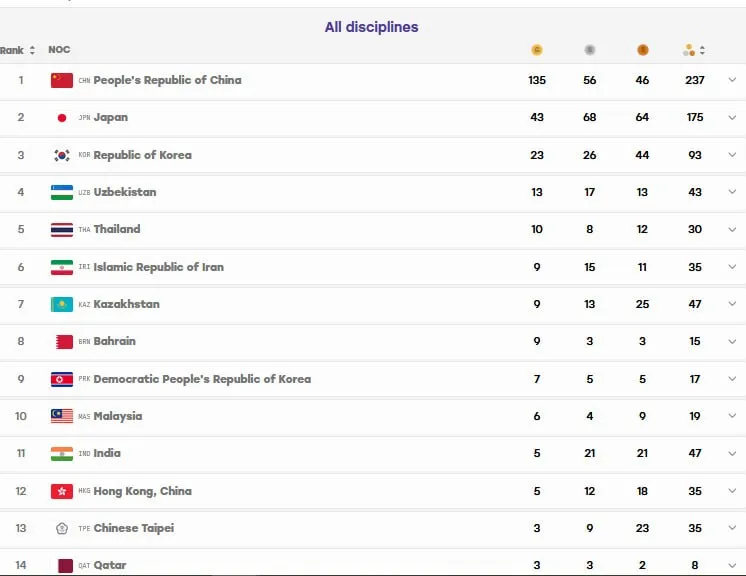The image size is (746, 576).
Task: Expand the India row chevron
Action: (x=732, y=453)
